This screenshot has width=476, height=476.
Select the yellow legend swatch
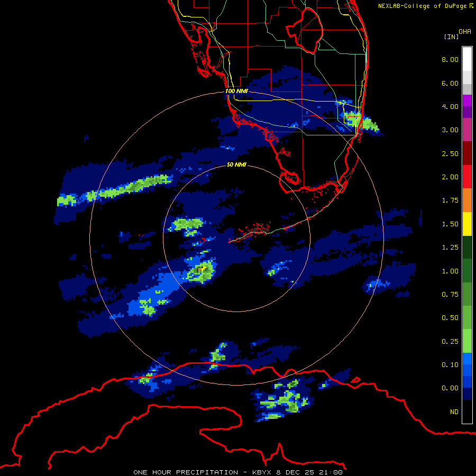(467, 224)
